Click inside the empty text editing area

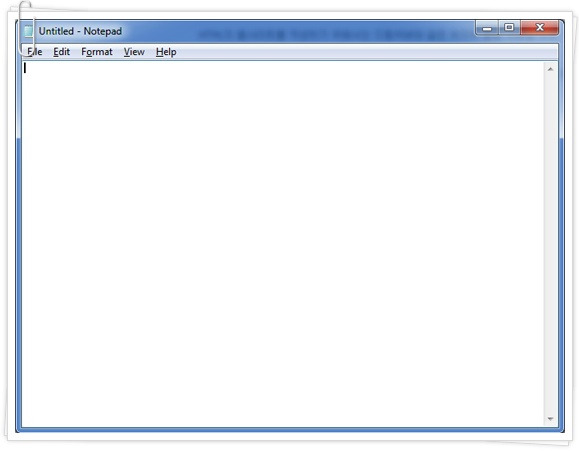click(x=282, y=244)
